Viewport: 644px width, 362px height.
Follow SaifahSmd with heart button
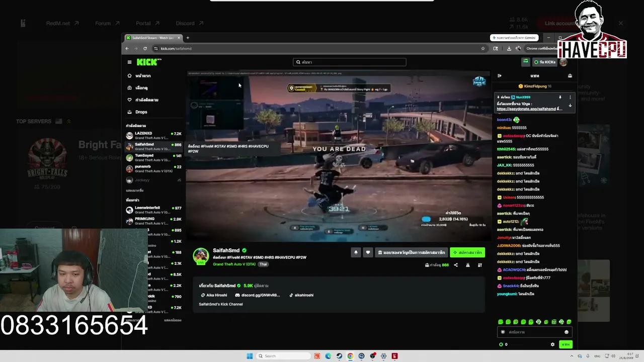point(368,252)
